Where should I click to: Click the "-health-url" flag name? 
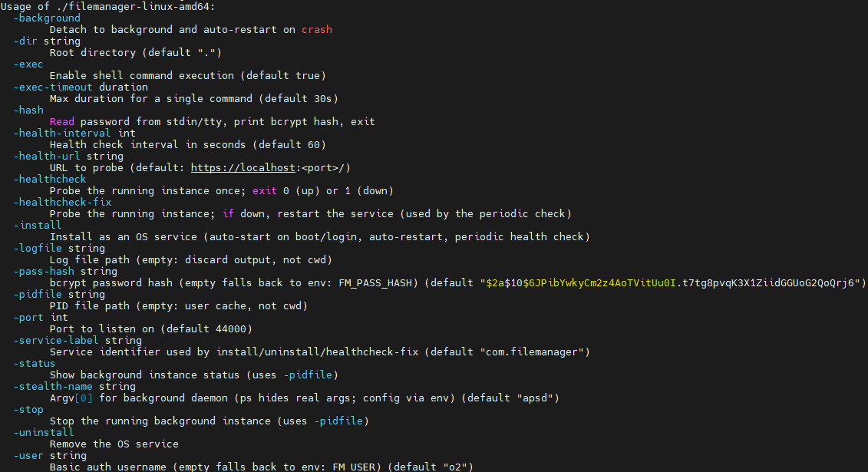47,156
